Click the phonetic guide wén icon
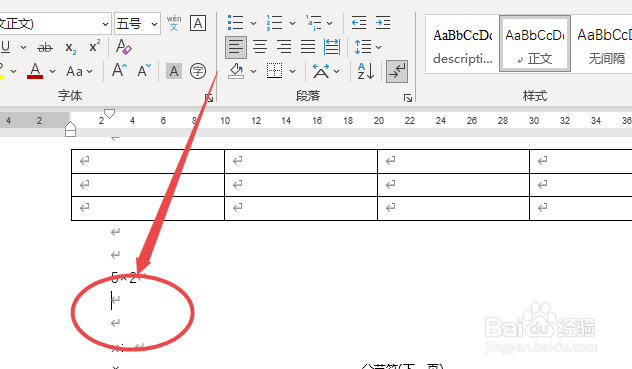The width and height of the screenshot is (632, 369). (x=174, y=23)
